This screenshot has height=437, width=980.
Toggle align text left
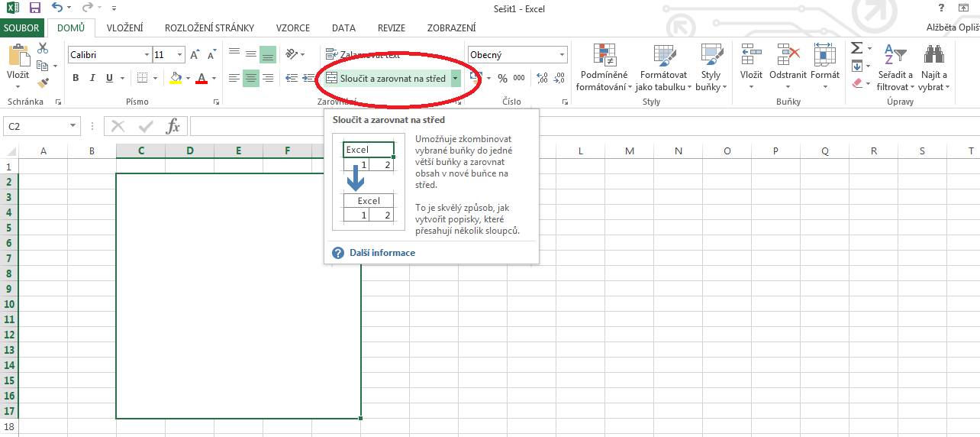click(234, 78)
